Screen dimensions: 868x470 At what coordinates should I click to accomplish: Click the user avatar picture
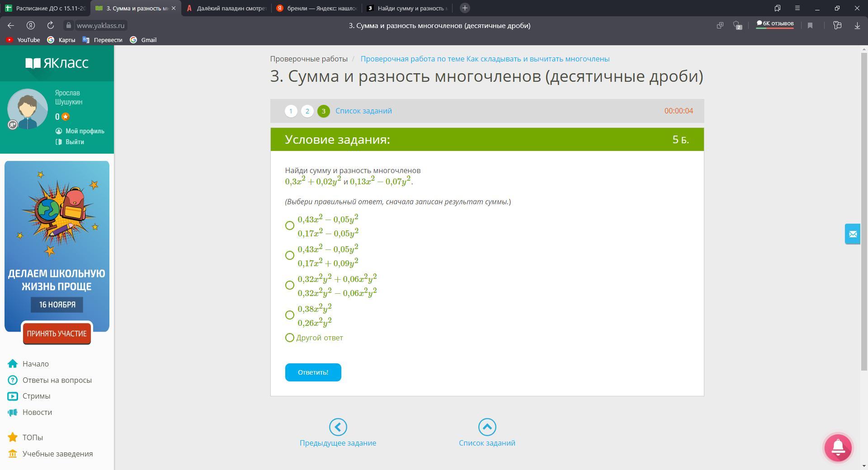click(x=28, y=109)
